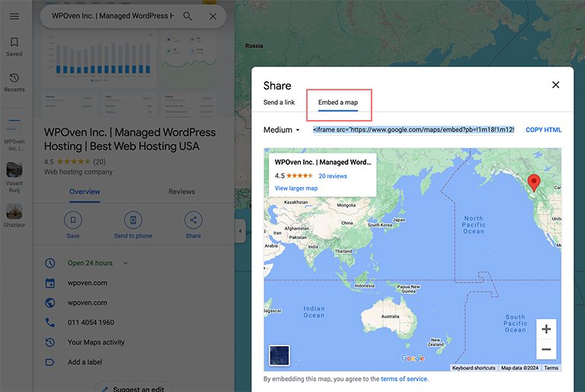Click the Send to phone icon
The image size is (585, 392).
133,220
